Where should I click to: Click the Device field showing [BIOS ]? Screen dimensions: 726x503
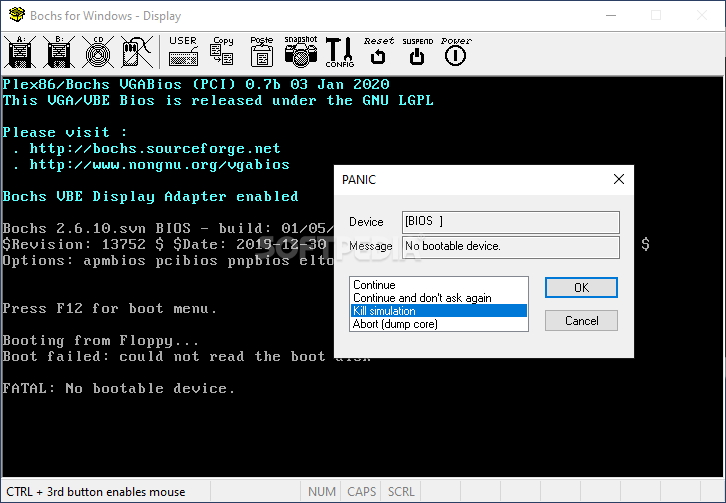(511, 222)
